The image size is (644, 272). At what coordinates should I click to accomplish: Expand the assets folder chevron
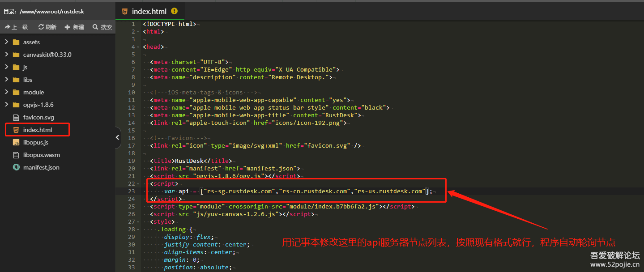(x=6, y=42)
